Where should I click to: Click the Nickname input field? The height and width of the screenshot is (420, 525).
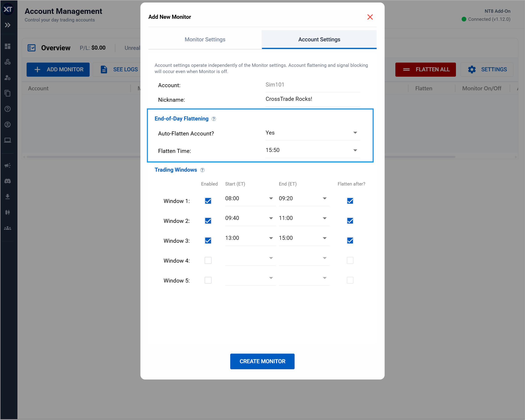pyautogui.click(x=312, y=99)
